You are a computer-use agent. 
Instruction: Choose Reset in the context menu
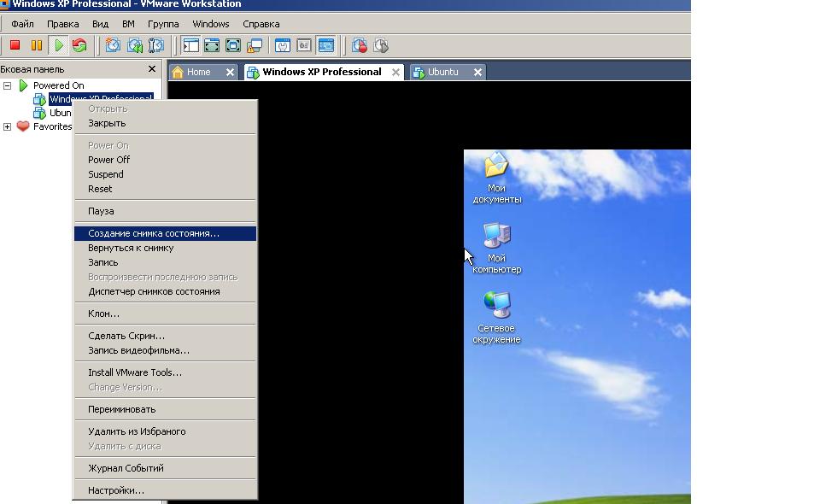click(x=165, y=190)
